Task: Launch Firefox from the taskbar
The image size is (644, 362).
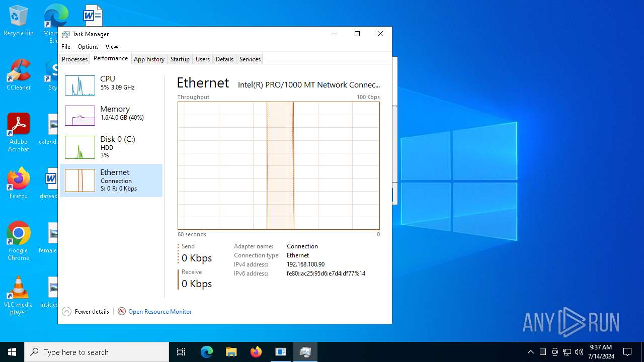Action: (256, 352)
